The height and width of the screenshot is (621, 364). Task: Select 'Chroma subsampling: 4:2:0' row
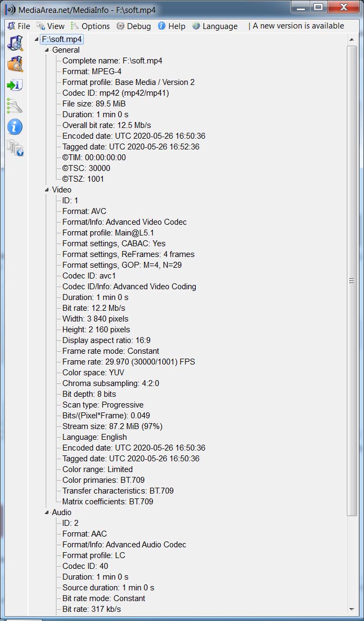click(x=111, y=383)
